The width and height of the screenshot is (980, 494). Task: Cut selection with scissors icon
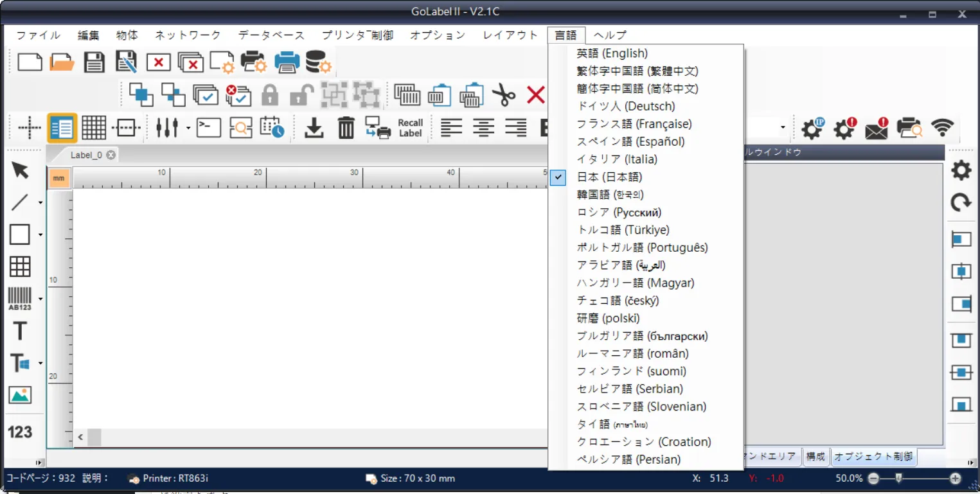coord(504,95)
